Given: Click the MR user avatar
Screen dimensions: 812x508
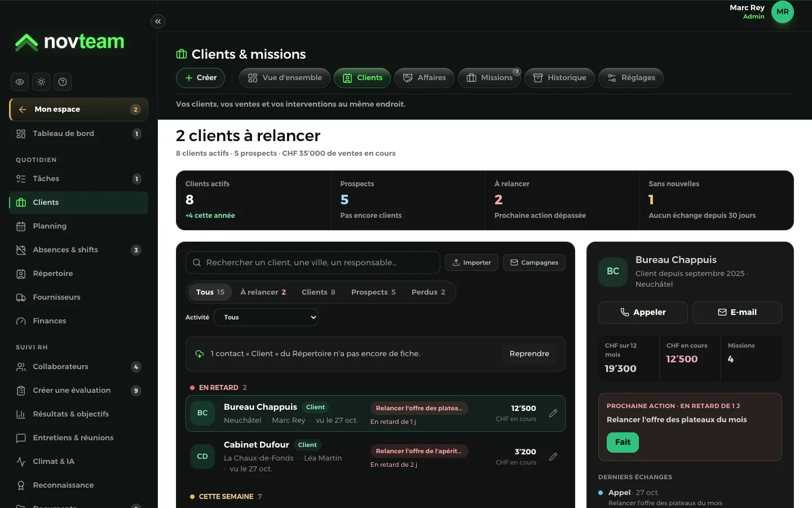Looking at the screenshot, I should pyautogui.click(x=782, y=12).
